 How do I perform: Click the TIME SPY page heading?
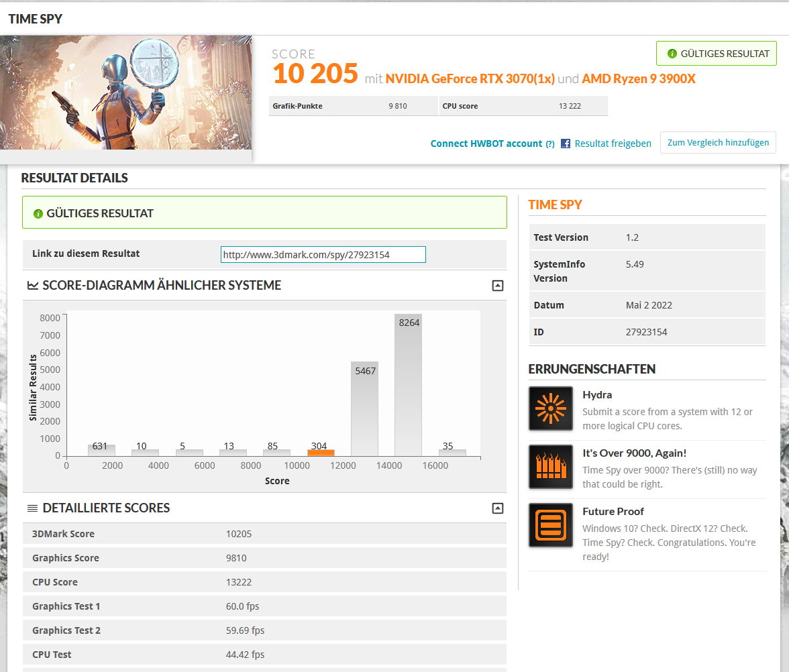(35, 19)
